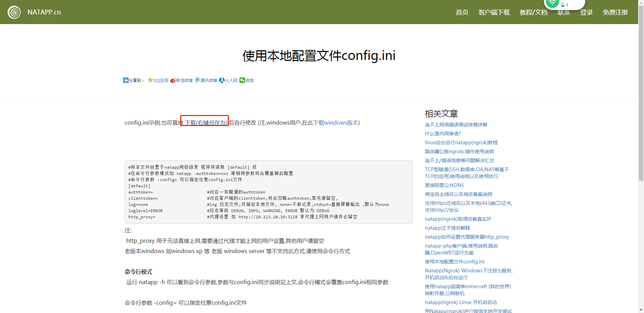The image size is (644, 313).
Task: Click the sentence starting 运行 natapp -h
Action: click(x=257, y=282)
